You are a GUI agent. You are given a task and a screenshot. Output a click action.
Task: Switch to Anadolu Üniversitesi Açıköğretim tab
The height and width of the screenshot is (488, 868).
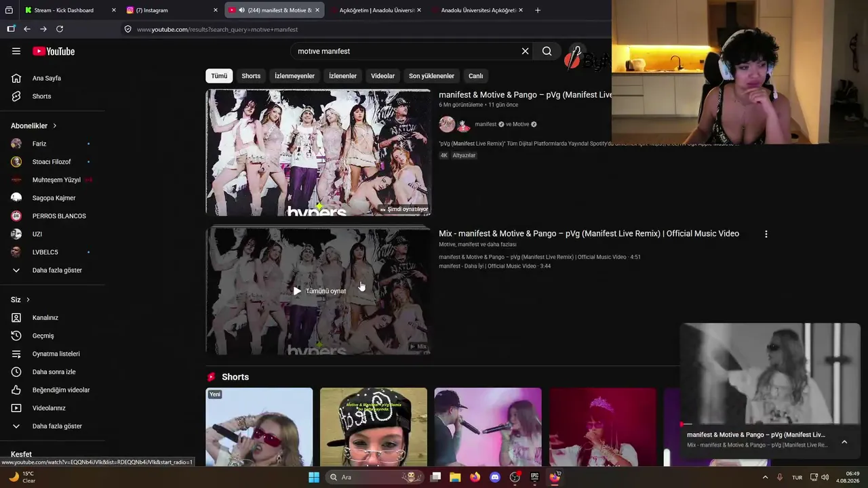pos(477,10)
